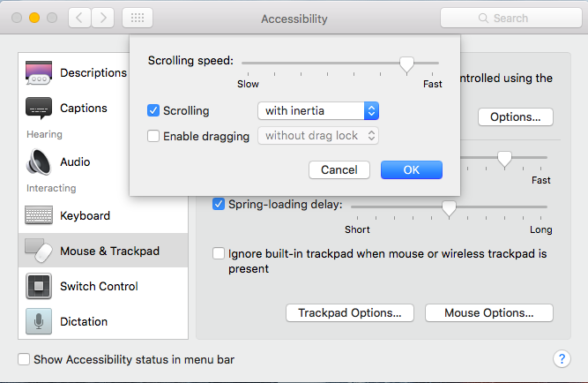Open the Help question mark button
The image size is (588, 383).
[562, 358]
